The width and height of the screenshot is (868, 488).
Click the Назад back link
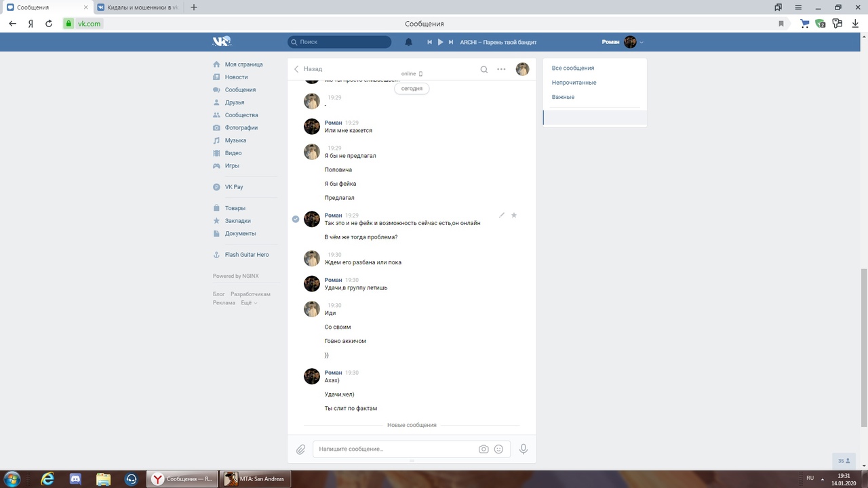point(308,69)
